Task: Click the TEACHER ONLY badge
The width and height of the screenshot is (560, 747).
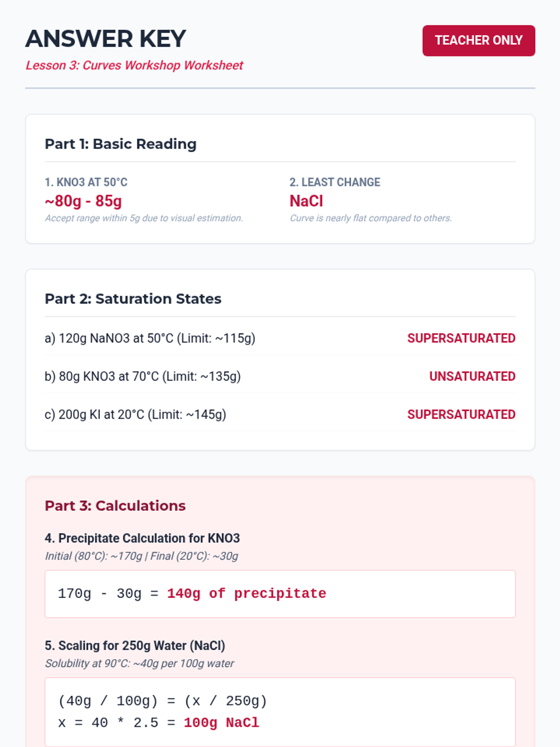Action: point(479,41)
